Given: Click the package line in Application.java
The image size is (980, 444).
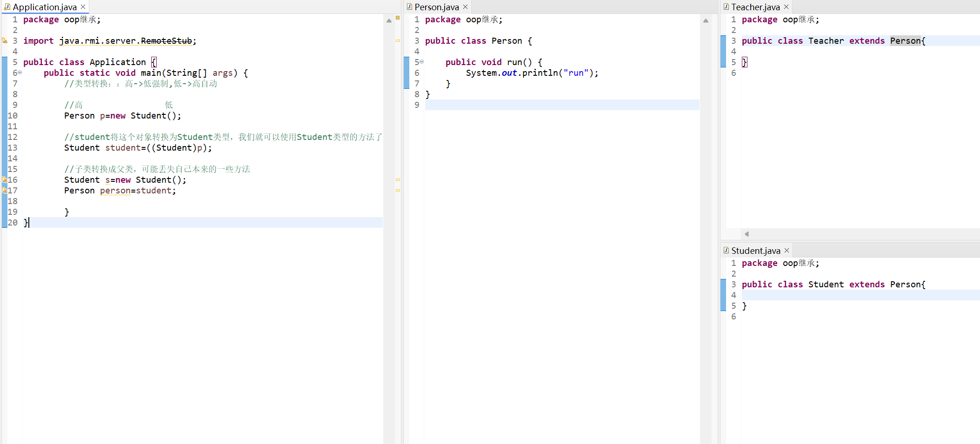Looking at the screenshot, I should (62, 20).
